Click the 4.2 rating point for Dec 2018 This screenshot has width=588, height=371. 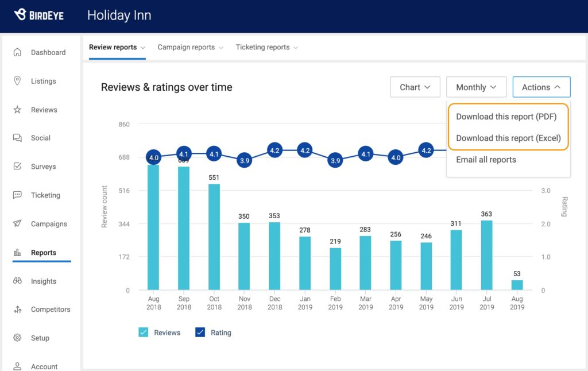tap(274, 150)
